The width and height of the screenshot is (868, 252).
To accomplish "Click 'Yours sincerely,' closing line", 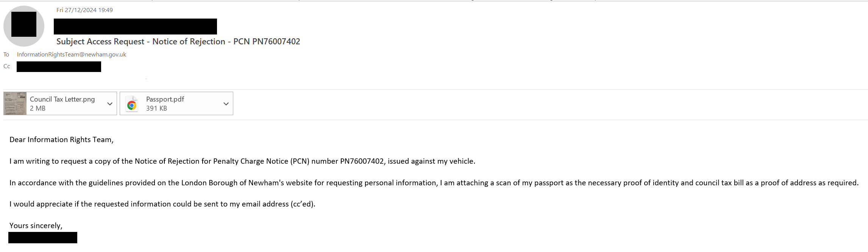I will click(x=36, y=226).
